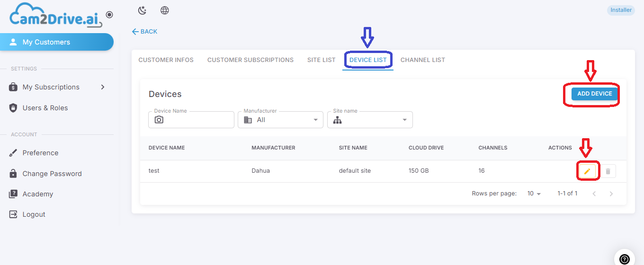The height and width of the screenshot is (265, 644).
Task: Click the radio icon beside Cam2Drive logo
Action: (109, 15)
